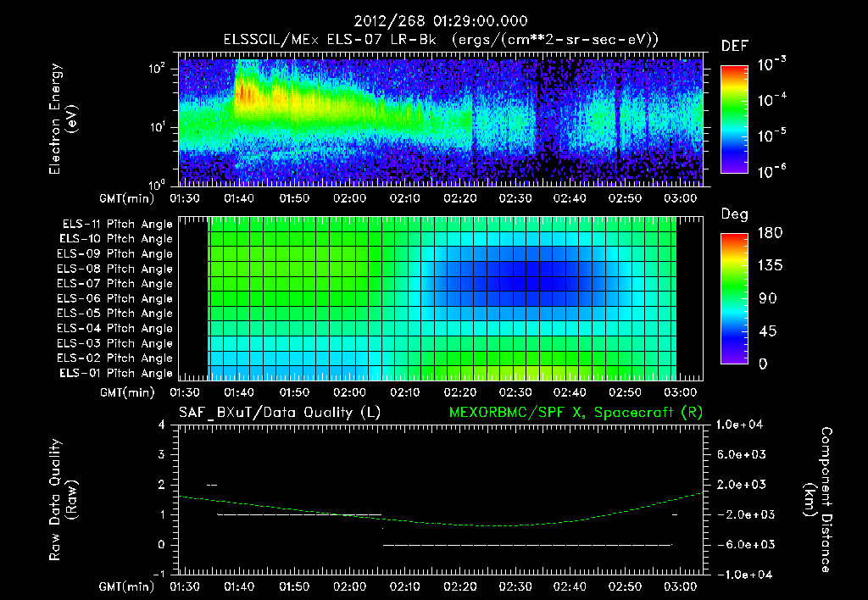Click the GMT(min) label under bottom plot
Screen dimensions: 868x600
pyautogui.click(x=127, y=587)
